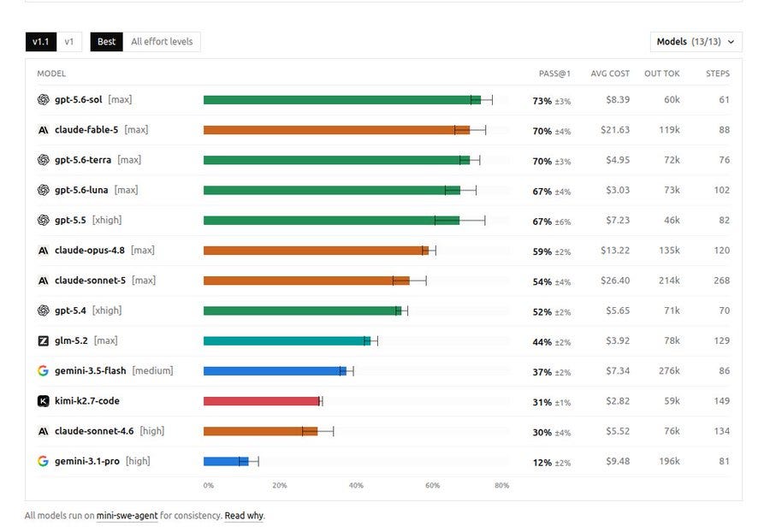The image size is (770, 532).
Task: Switch to the v1 benchmark version
Action: [69, 42]
